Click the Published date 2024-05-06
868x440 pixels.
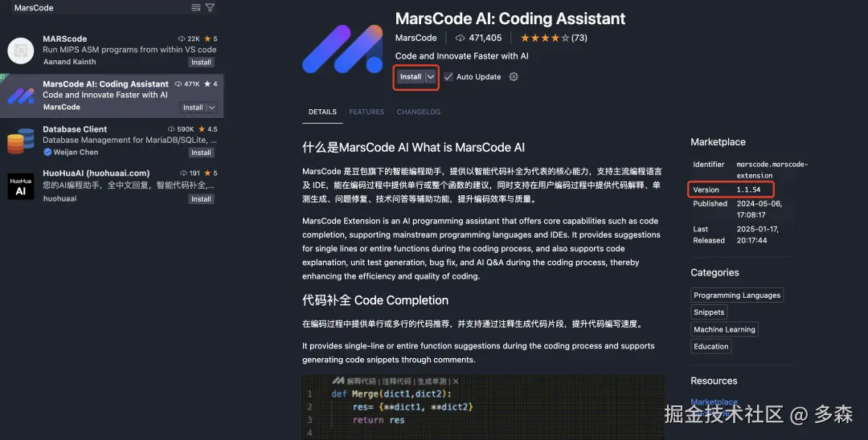pos(759,209)
